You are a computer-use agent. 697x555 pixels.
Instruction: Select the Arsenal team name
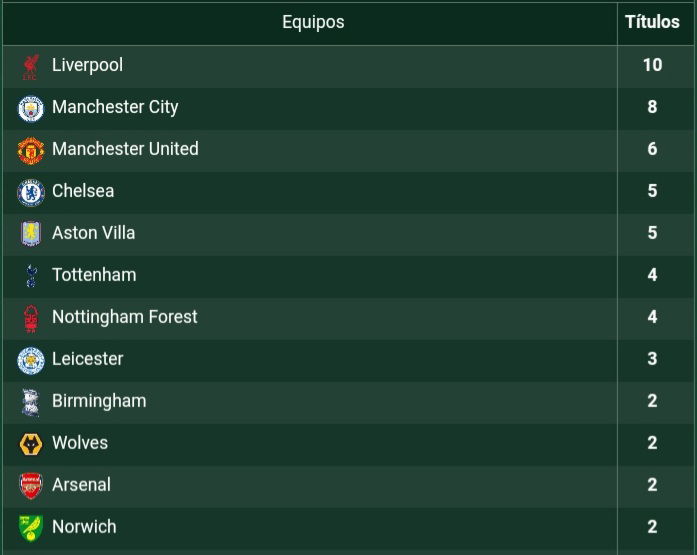click(81, 485)
